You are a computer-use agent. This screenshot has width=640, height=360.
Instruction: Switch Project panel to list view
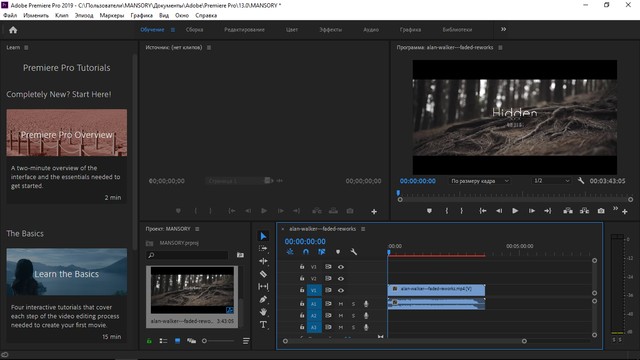click(163, 341)
